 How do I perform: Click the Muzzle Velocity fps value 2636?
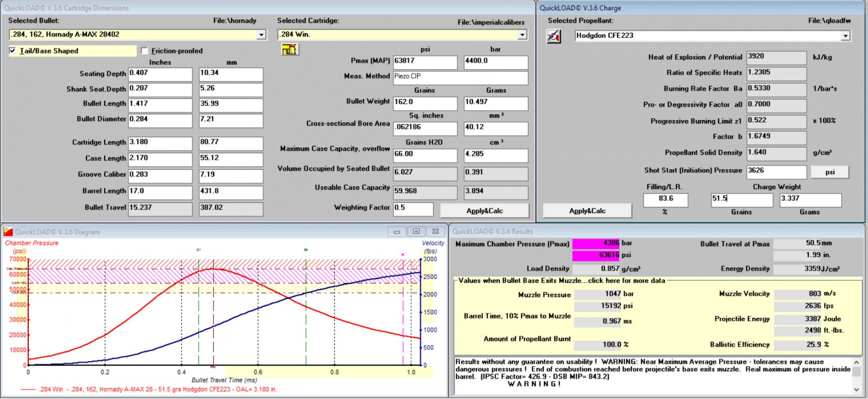tap(798, 306)
